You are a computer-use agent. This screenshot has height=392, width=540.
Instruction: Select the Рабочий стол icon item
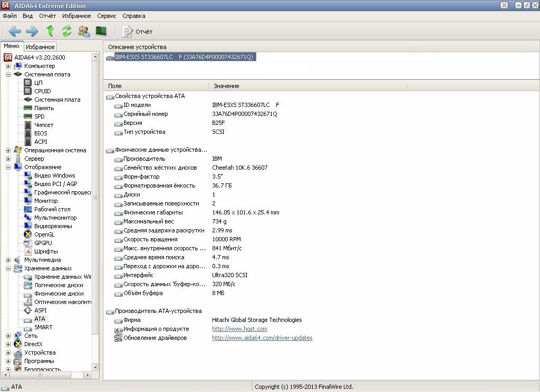click(28, 209)
